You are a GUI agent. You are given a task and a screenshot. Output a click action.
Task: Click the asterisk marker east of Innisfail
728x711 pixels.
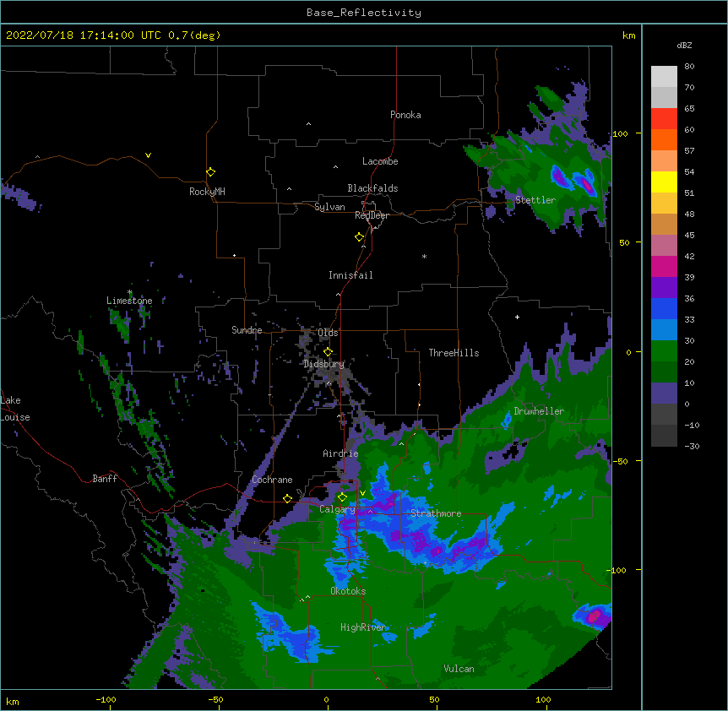point(424,256)
